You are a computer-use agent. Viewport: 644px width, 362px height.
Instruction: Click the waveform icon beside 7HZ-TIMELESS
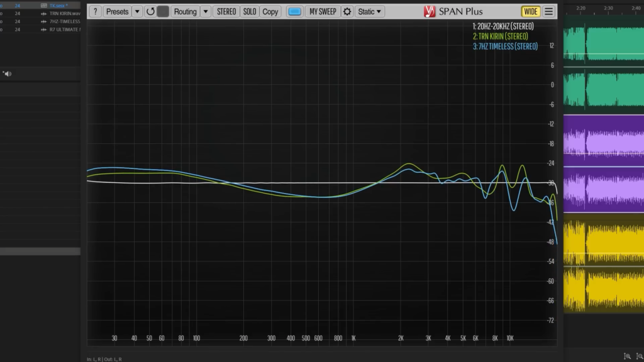(43, 21)
